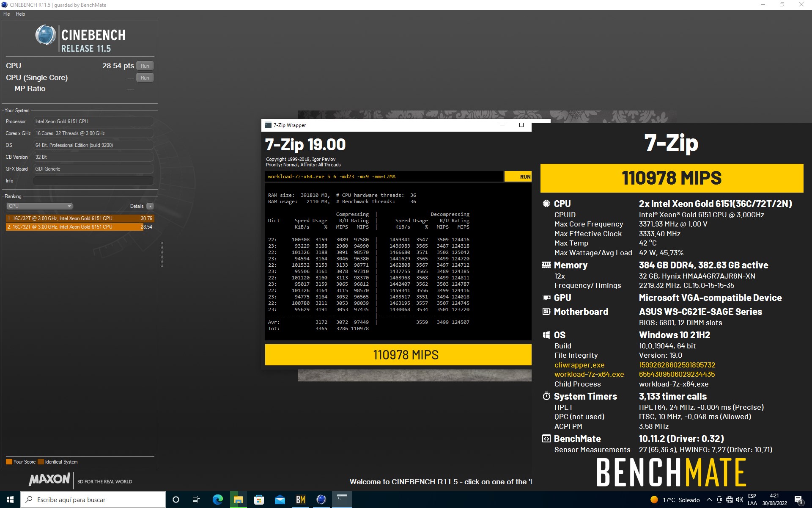
Task: Click the BenchMate section icon
Action: click(546, 439)
